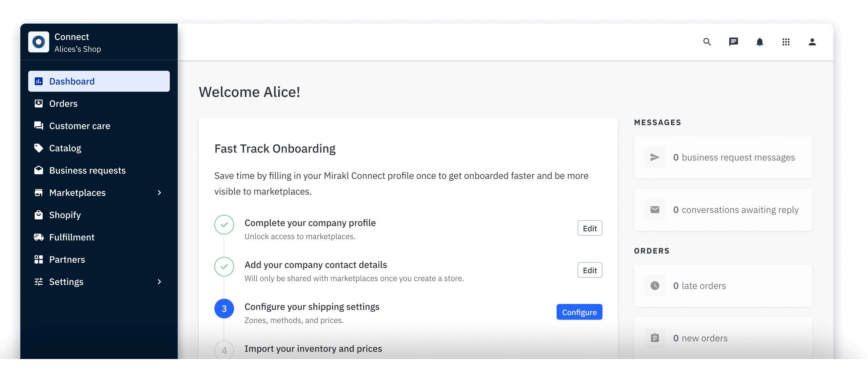Click the user profile icon
The height and width of the screenshot is (378, 868).
(812, 42)
